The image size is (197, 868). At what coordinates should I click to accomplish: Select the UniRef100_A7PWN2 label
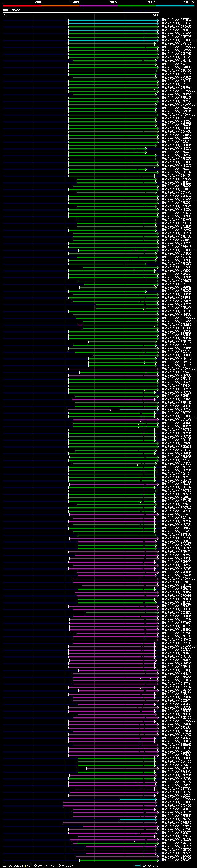click(x=176, y=816)
